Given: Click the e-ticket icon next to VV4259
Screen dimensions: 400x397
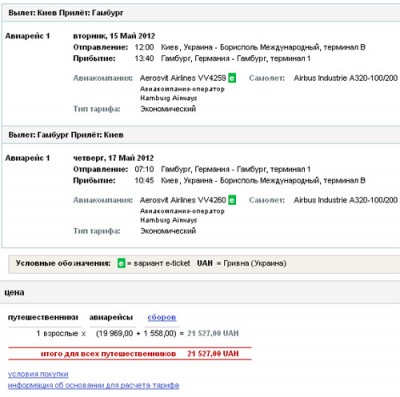Looking at the screenshot, I should [232, 78].
